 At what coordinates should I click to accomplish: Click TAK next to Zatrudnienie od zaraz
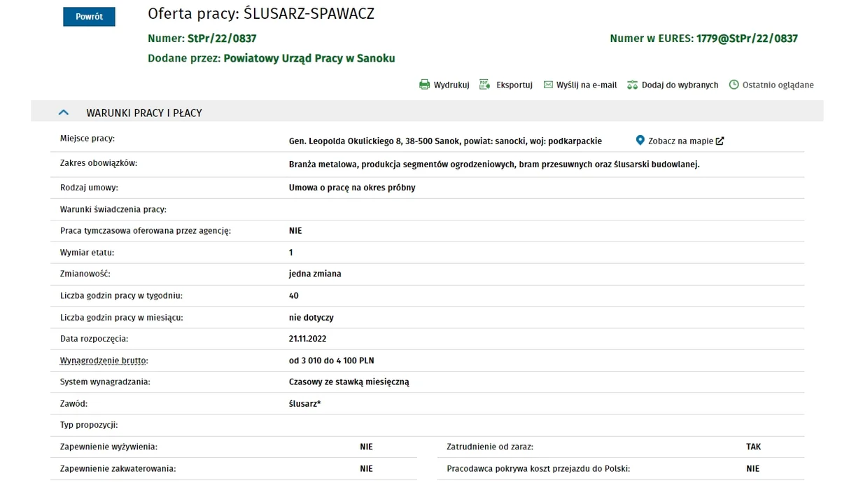[x=753, y=447]
